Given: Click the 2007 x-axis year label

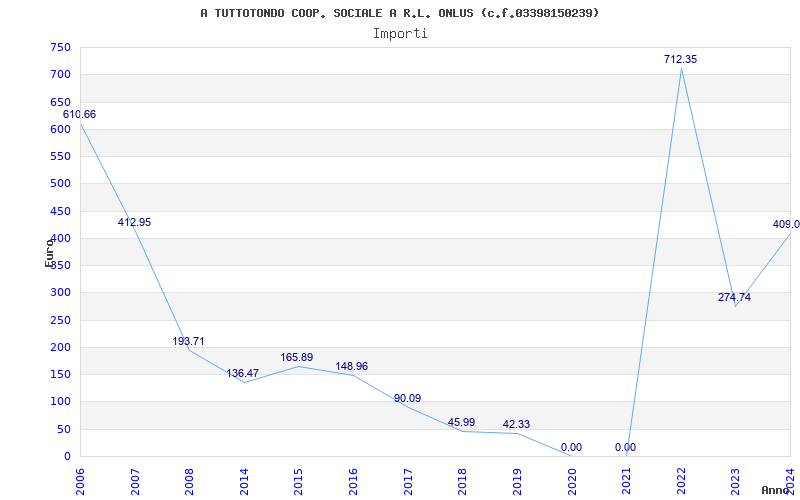Looking at the screenshot, I should (x=135, y=483).
